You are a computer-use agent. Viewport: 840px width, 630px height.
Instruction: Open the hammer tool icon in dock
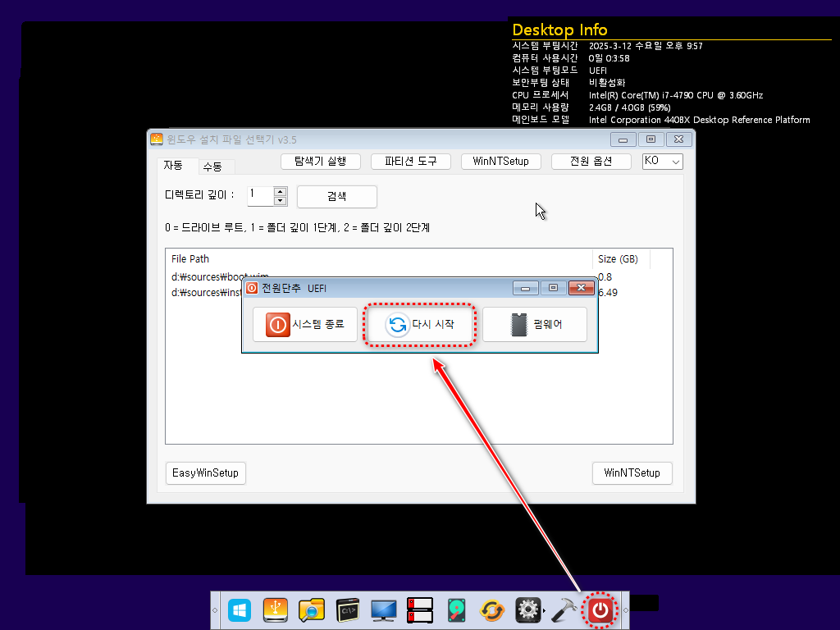[564, 610]
